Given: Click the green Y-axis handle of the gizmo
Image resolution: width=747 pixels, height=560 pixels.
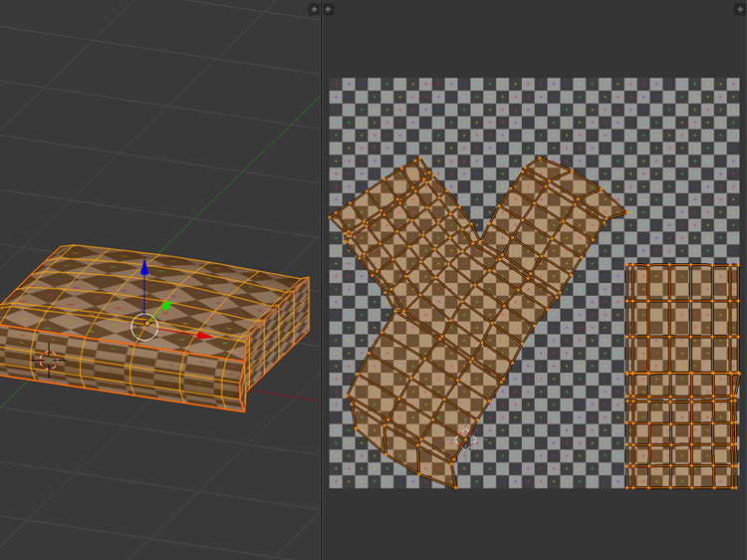Looking at the screenshot, I should pyautogui.click(x=166, y=306).
